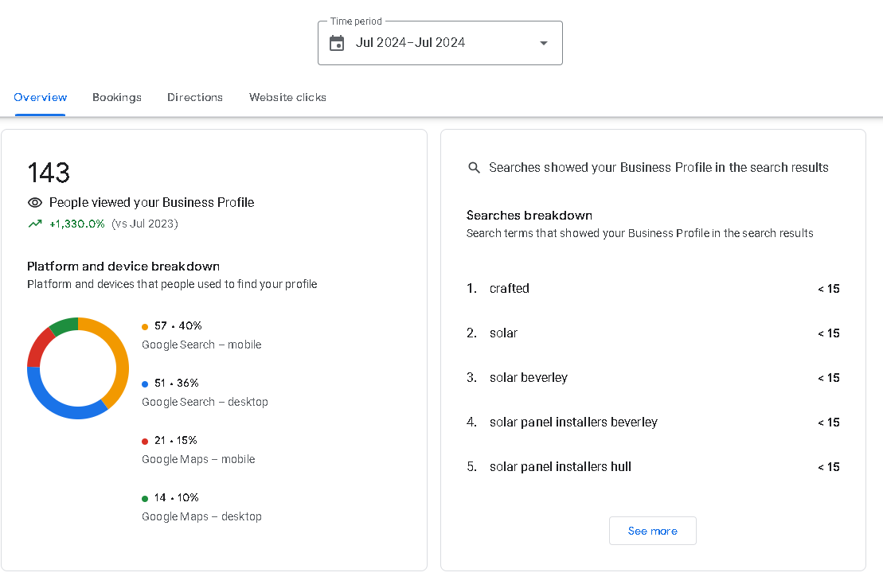Screen dimensions: 883x588
Task: Open the Bookings tab
Action: pyautogui.click(x=117, y=97)
